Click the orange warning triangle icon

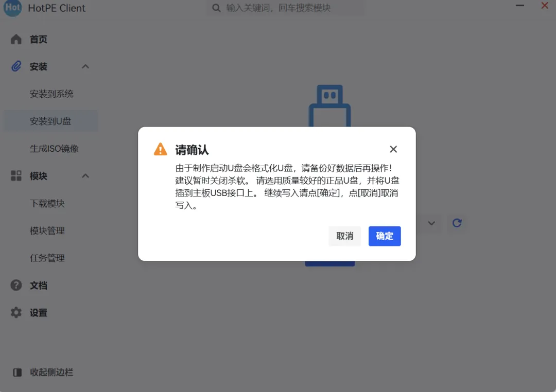tap(160, 149)
